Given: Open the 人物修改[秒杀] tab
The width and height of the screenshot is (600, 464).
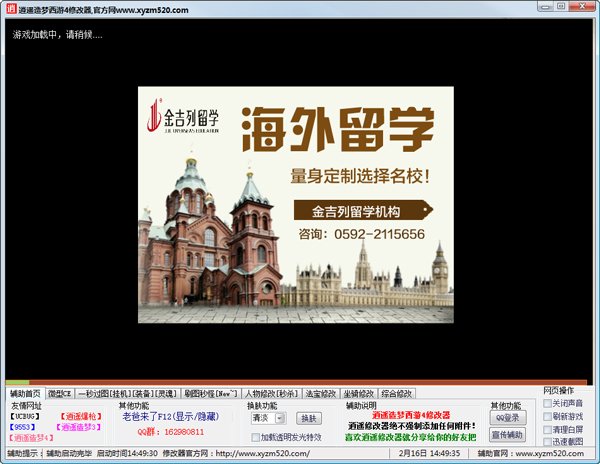Looking at the screenshot, I should tap(271, 394).
